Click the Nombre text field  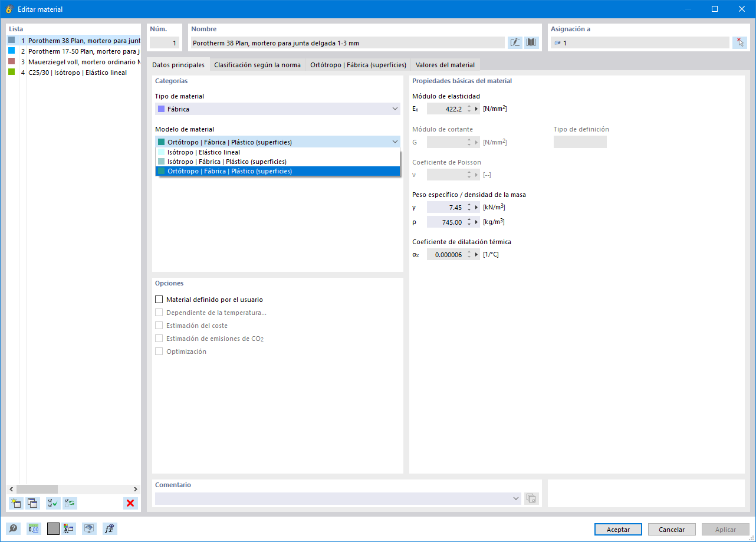point(348,42)
